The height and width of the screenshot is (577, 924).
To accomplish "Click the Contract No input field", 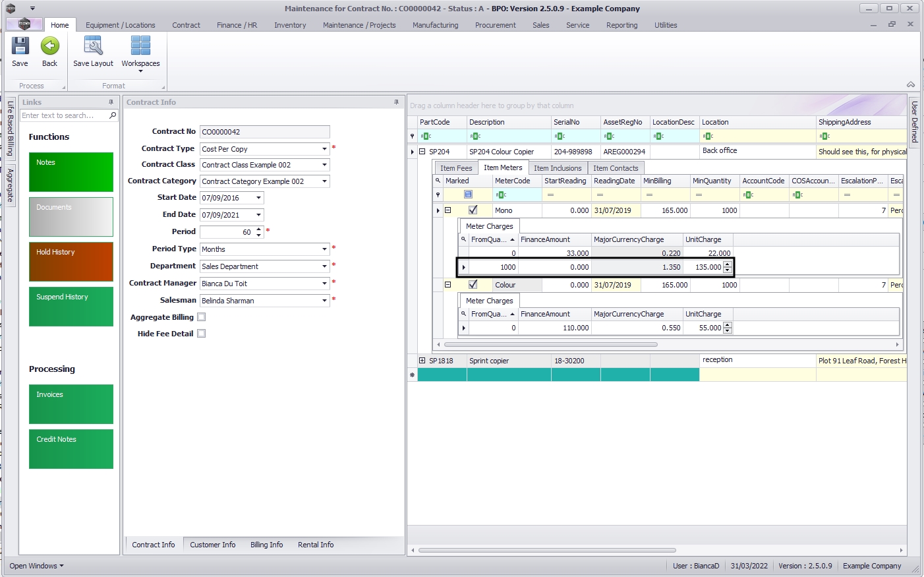I will 264,132.
